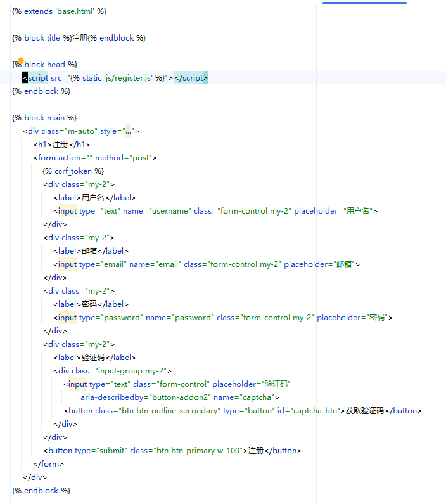
Task: Click the 验证码 label line
Action: [x=95, y=358]
